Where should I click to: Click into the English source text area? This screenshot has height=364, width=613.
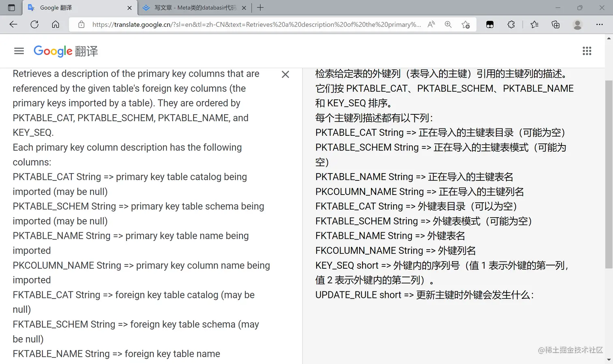tap(142, 214)
